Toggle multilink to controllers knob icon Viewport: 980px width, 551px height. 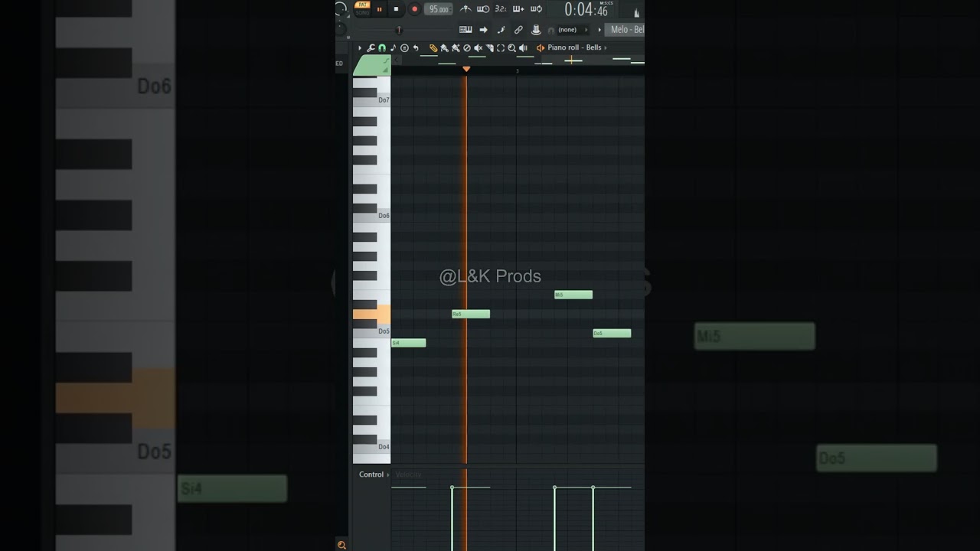(536, 30)
